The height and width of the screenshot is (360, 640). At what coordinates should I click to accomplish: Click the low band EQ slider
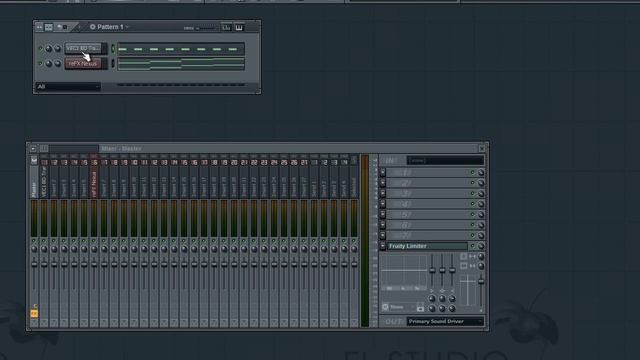coord(432,270)
